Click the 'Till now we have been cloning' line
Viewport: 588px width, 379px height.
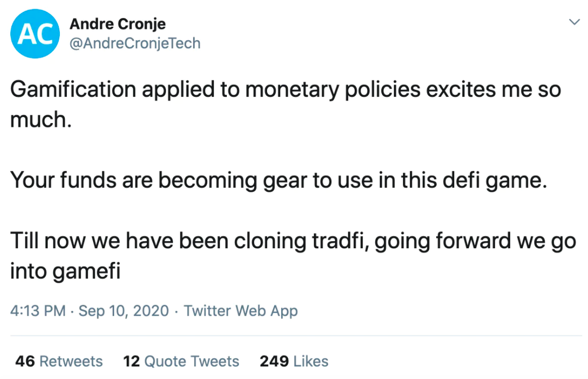[x=293, y=241]
